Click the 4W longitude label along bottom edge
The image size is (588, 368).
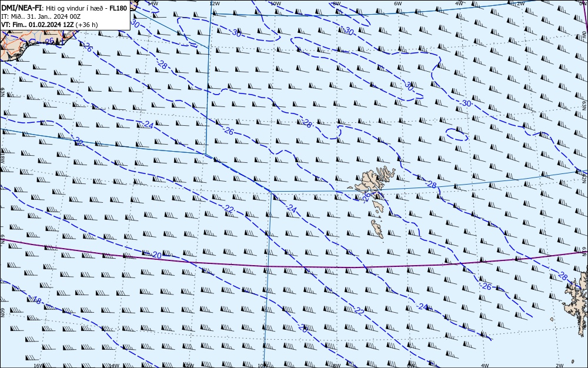(485, 366)
